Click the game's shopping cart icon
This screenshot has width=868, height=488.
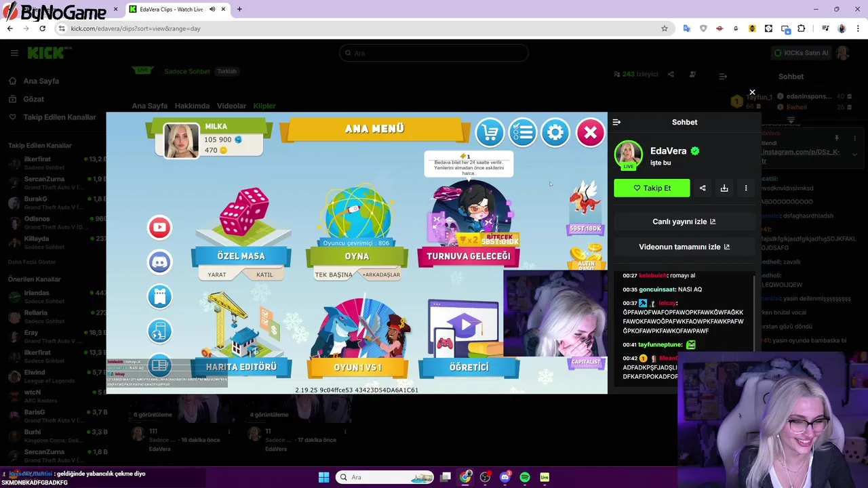pos(490,132)
